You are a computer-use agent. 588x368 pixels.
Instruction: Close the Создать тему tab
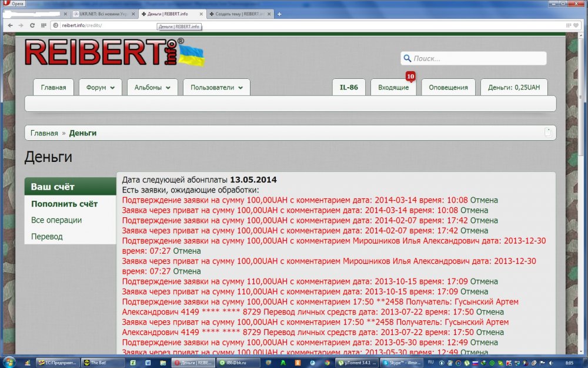[269, 14]
